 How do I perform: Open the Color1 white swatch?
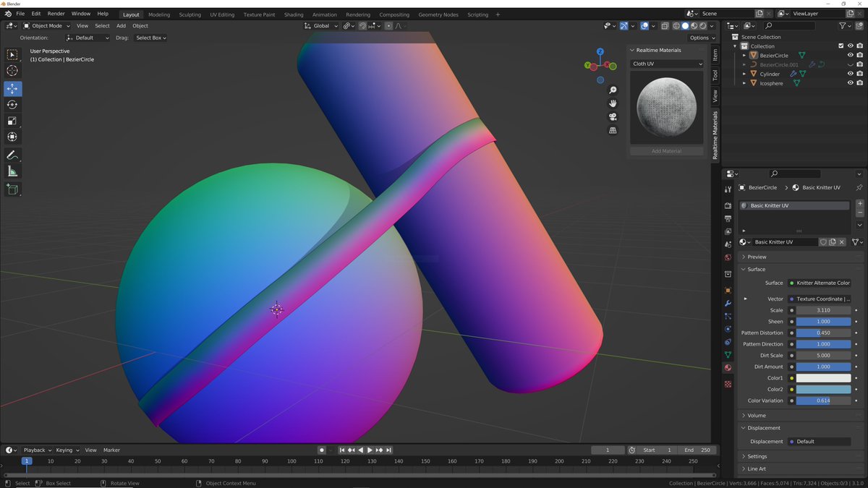pyautogui.click(x=823, y=378)
